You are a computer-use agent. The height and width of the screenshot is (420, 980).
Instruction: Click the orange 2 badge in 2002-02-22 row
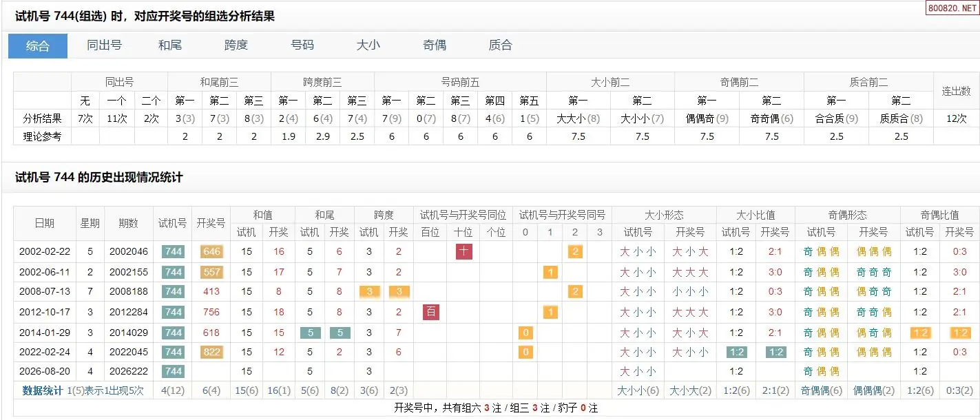coord(575,251)
